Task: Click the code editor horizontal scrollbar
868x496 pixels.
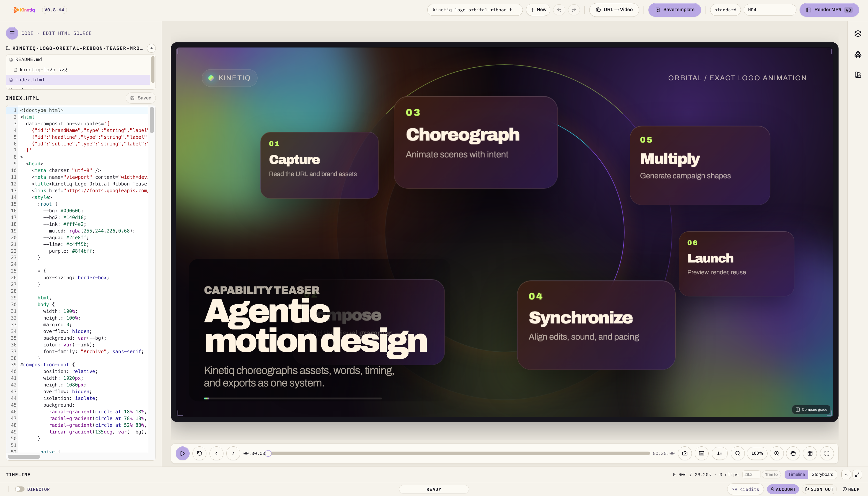Action: click(24, 457)
